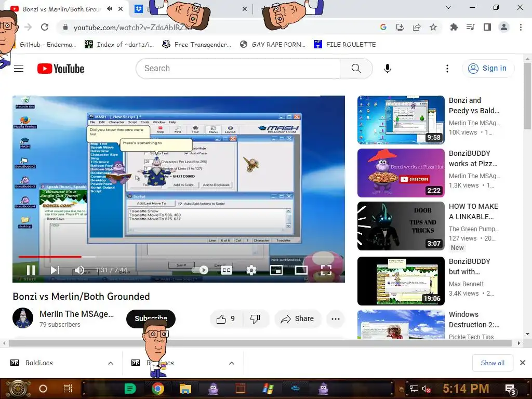The height and width of the screenshot is (399, 532).
Task: Toggle the Chrome side panel
Action: [487, 27]
